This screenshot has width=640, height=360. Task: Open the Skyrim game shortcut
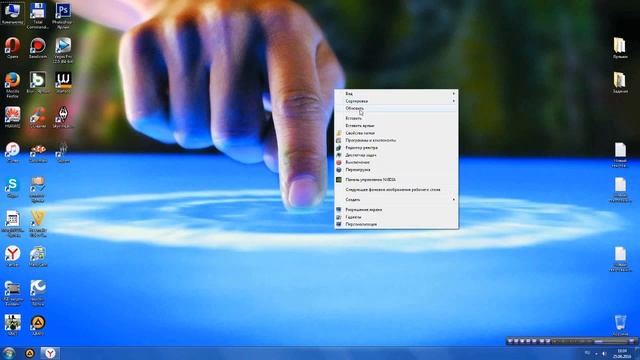[x=63, y=118]
